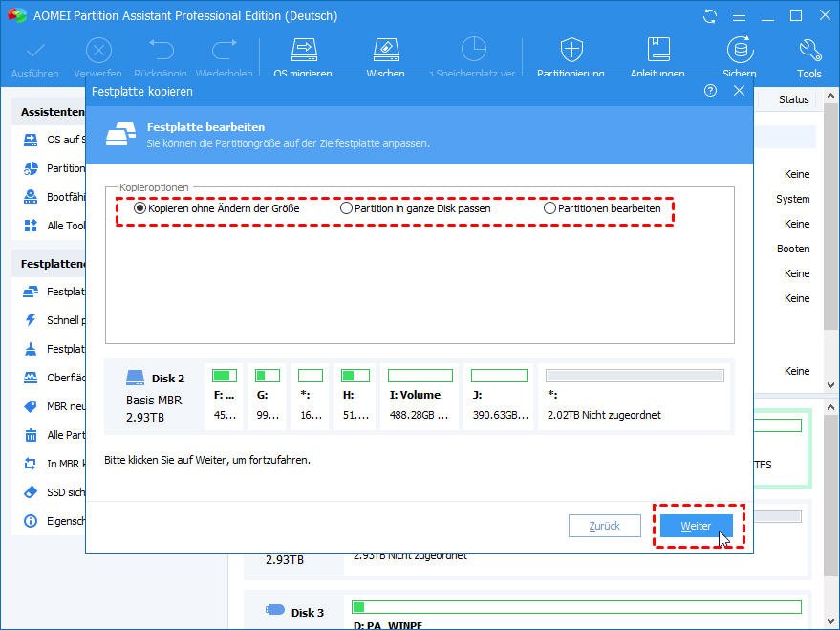This screenshot has height=630, width=840.
Task: Click the SSD sicher löschen item
Action: [54, 492]
